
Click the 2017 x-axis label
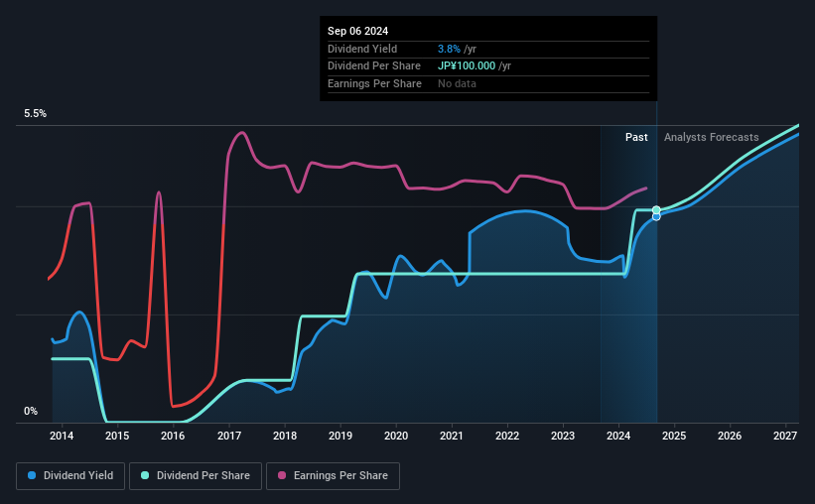(x=228, y=436)
